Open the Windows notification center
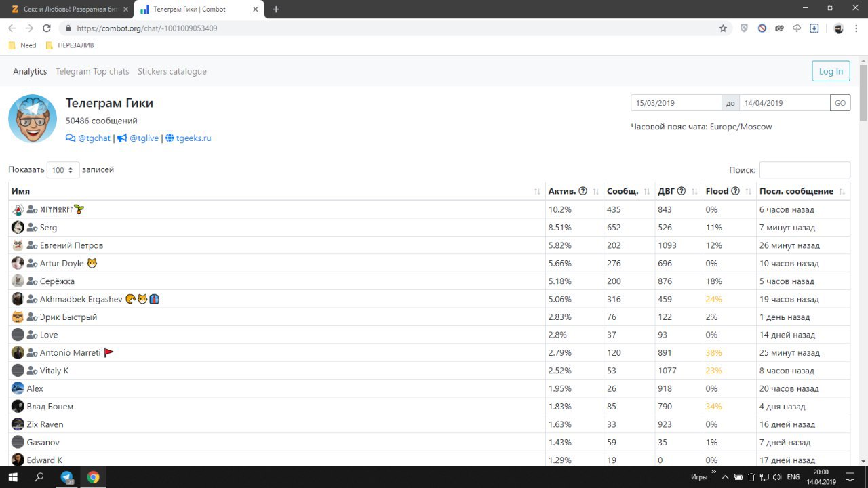 click(x=850, y=477)
